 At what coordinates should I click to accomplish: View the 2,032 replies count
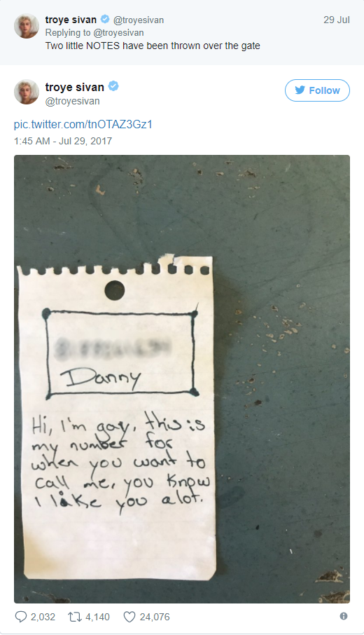[x=43, y=617]
